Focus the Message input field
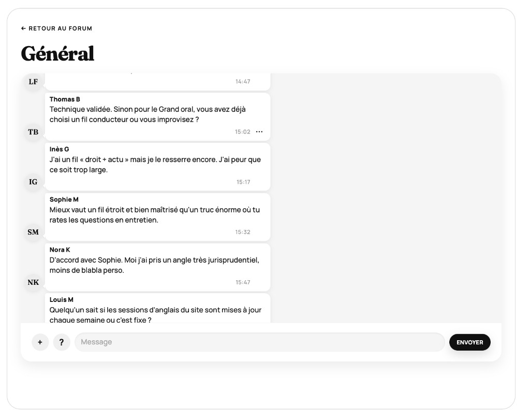 tap(260, 342)
